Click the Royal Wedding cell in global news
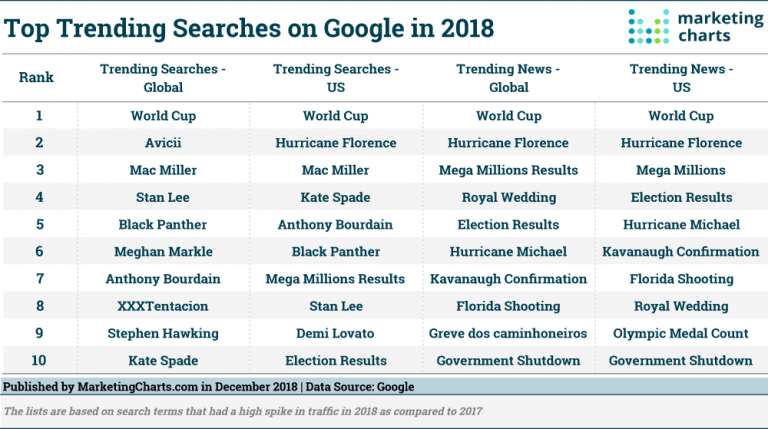This screenshot has height=429, width=768. [508, 198]
